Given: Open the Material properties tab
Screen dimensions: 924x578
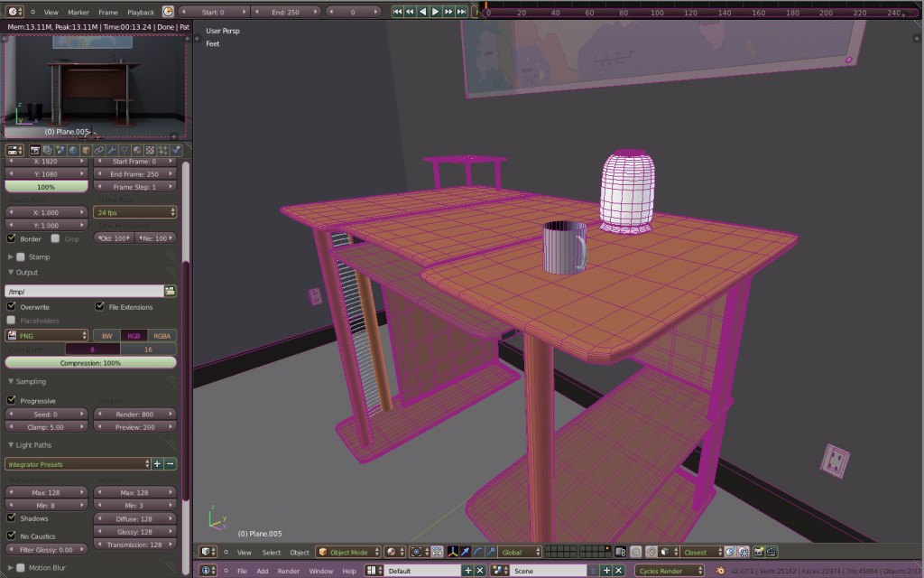Looking at the screenshot, I should click(x=136, y=149).
